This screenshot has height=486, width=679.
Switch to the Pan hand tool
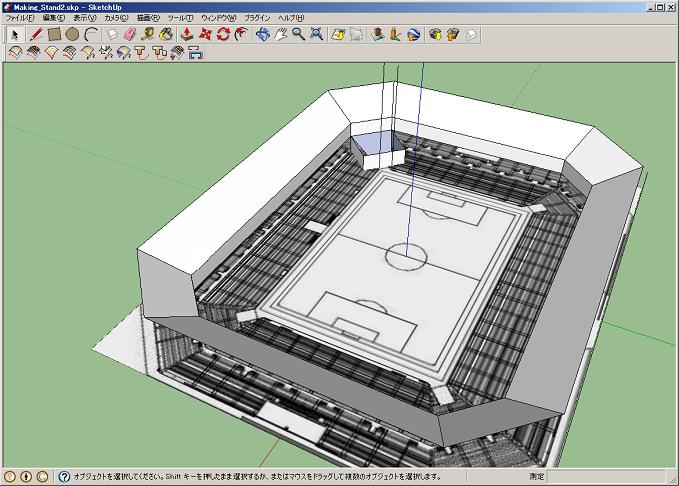point(281,34)
